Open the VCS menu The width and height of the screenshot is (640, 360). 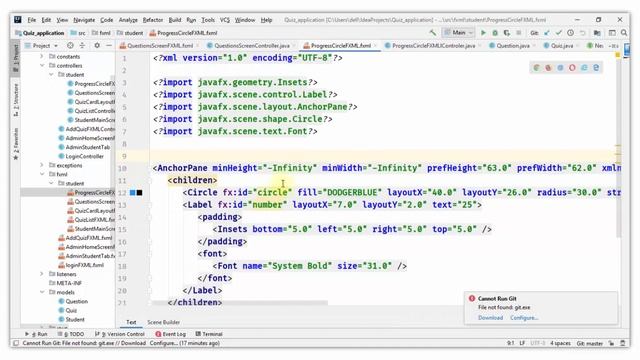coord(224,20)
